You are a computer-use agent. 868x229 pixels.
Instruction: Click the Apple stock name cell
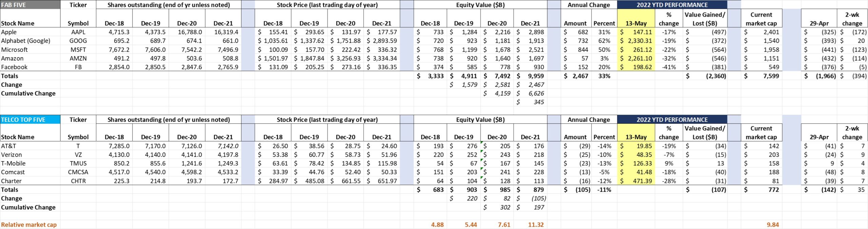pos(30,32)
